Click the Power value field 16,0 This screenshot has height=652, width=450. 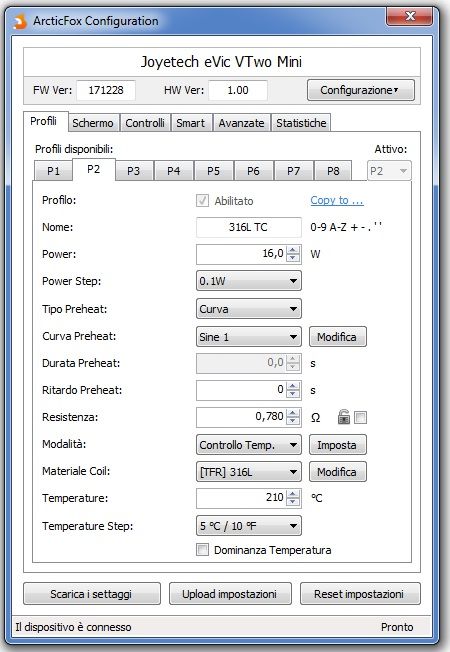tap(242, 254)
